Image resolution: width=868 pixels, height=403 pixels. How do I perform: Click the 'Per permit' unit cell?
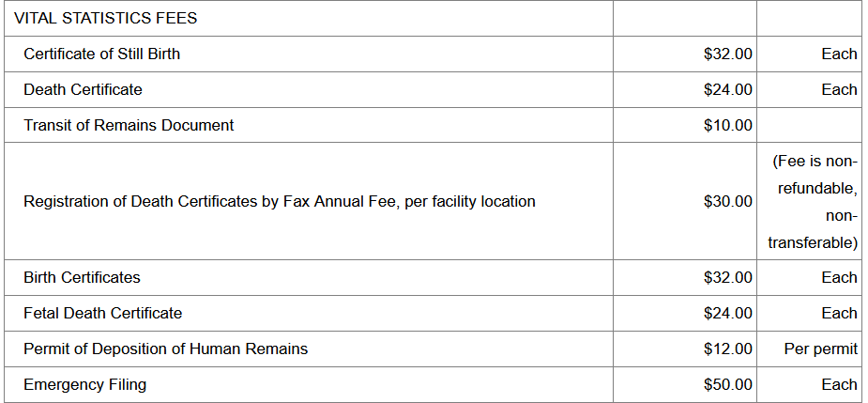click(820, 349)
